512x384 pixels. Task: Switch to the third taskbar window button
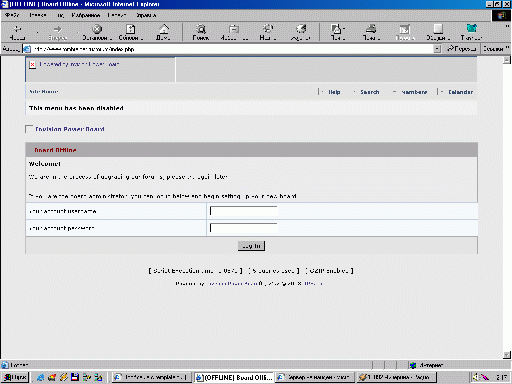[x=315, y=377]
